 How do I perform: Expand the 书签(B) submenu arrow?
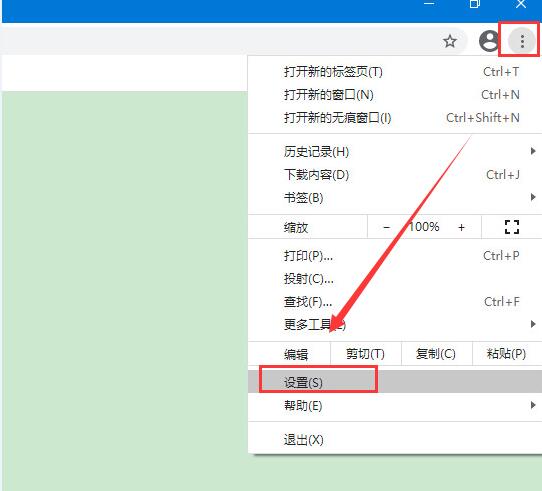(533, 197)
